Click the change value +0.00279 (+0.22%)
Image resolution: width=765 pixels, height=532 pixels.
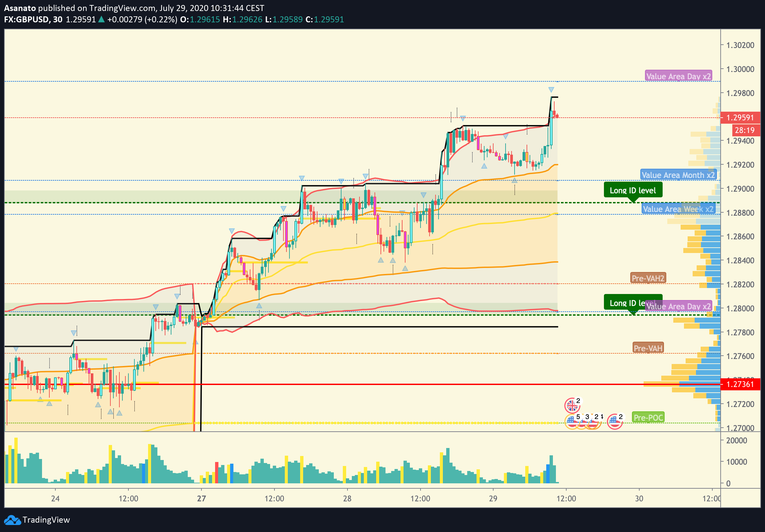[x=142, y=19]
